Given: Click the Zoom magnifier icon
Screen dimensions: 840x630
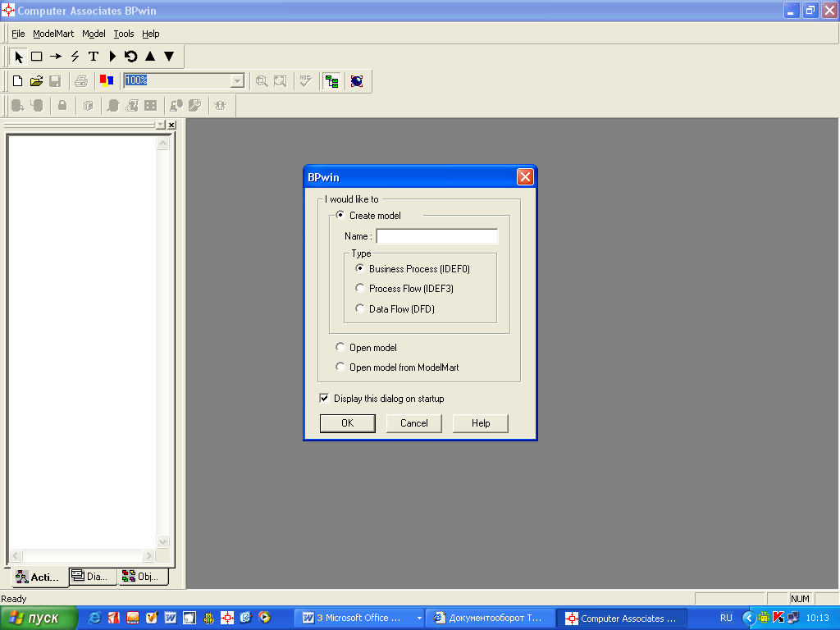Looking at the screenshot, I should tap(262, 81).
